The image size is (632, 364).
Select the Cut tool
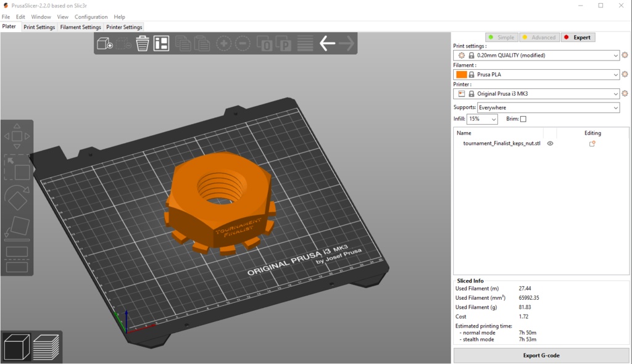tap(17, 259)
